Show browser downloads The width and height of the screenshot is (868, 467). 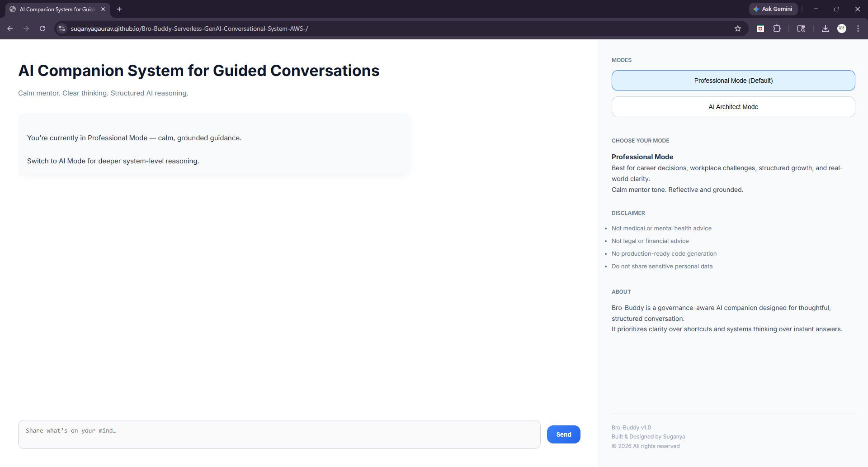[825, 29]
